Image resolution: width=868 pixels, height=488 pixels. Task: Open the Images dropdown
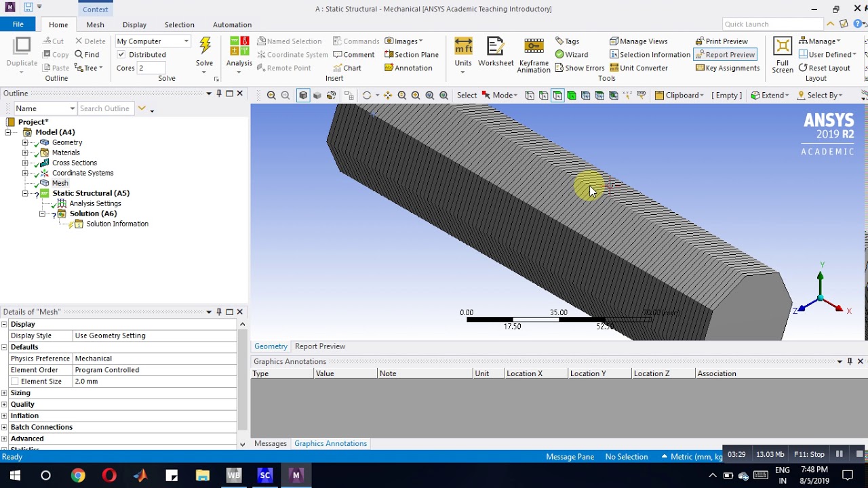[x=403, y=41]
